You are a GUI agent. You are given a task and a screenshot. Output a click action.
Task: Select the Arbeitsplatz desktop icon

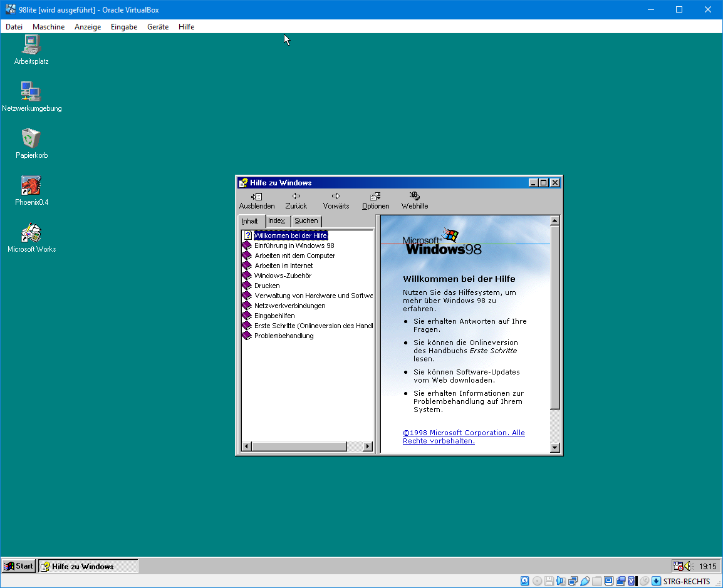point(31,46)
